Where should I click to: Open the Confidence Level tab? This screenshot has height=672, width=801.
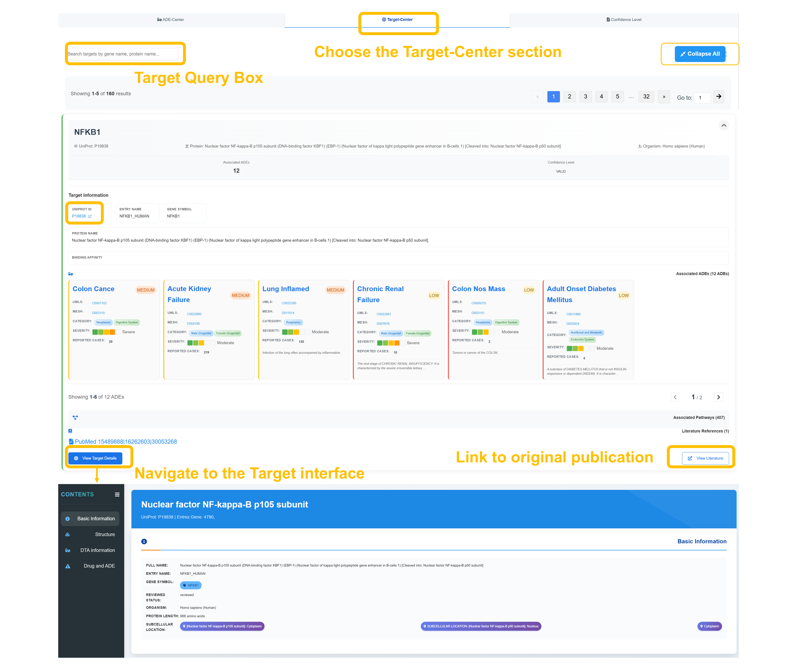coord(624,20)
